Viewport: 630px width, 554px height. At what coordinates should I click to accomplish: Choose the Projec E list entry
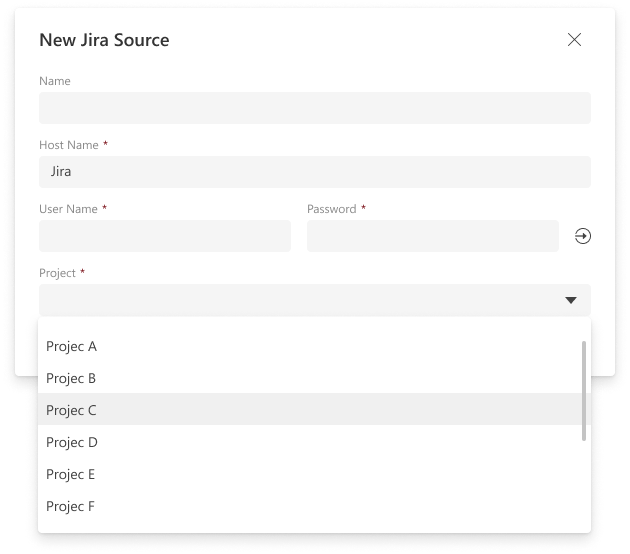tap(72, 475)
